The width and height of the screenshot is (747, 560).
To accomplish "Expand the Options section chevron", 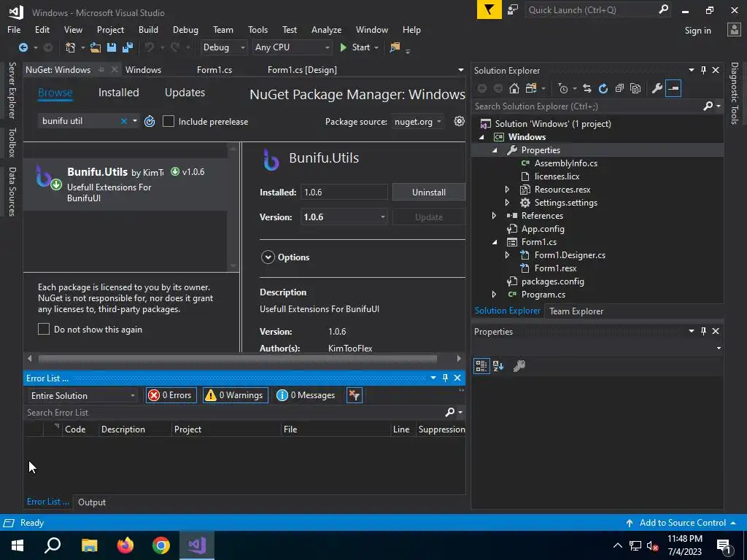I will [x=268, y=257].
